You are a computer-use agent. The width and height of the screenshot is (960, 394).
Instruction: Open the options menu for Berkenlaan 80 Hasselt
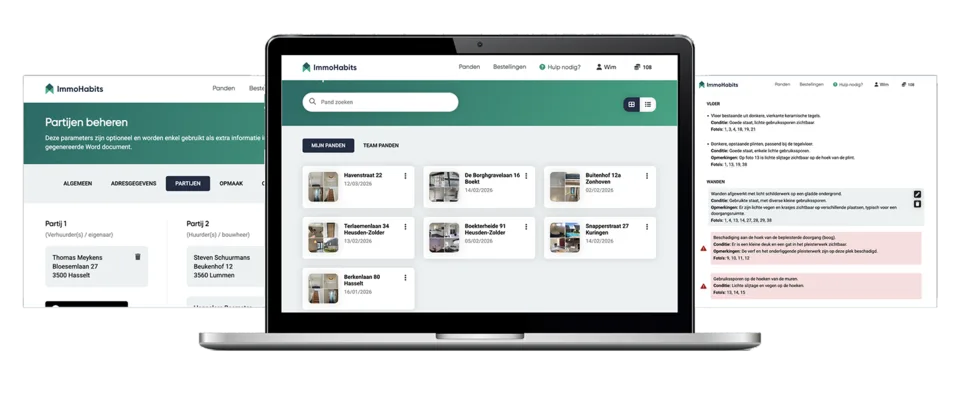pos(405,277)
